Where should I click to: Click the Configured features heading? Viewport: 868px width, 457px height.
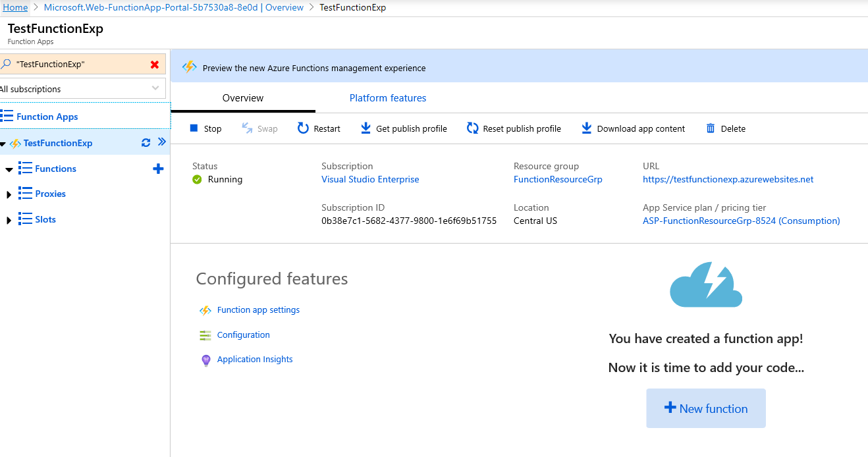tap(272, 279)
